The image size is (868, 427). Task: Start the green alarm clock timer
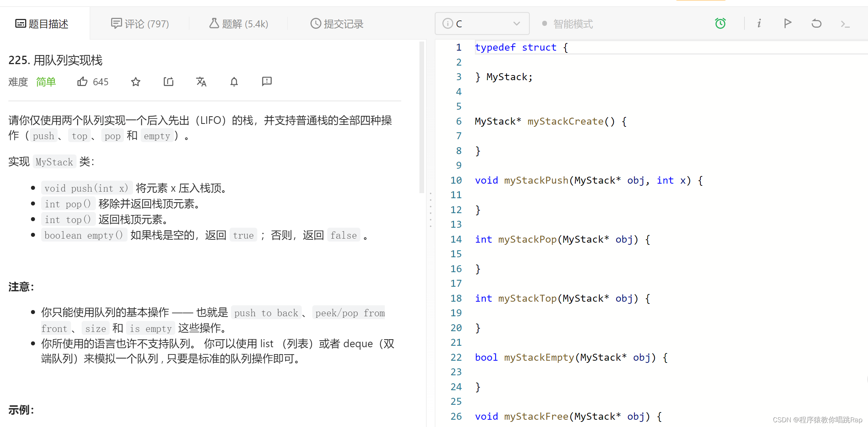click(x=720, y=24)
